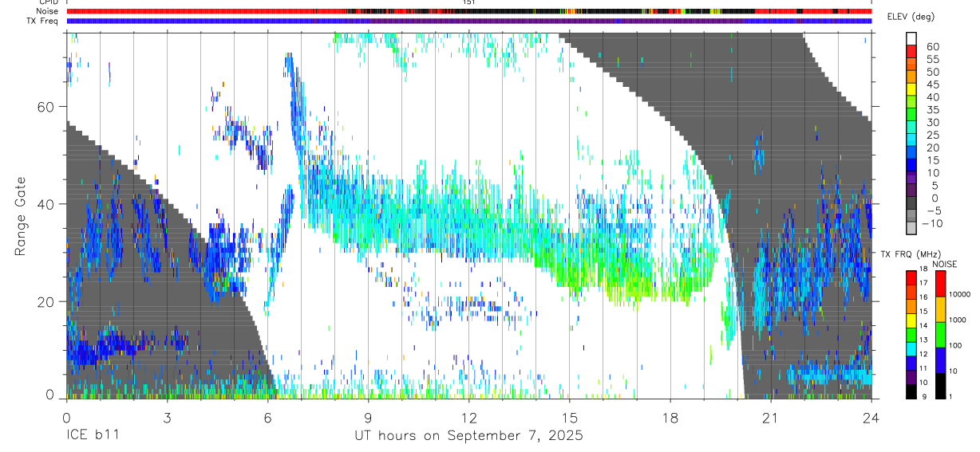Image resolution: width=980 pixels, height=452 pixels.
Task: Click the red TX FRQ swatch between 18 and 17
Action: (x=911, y=277)
